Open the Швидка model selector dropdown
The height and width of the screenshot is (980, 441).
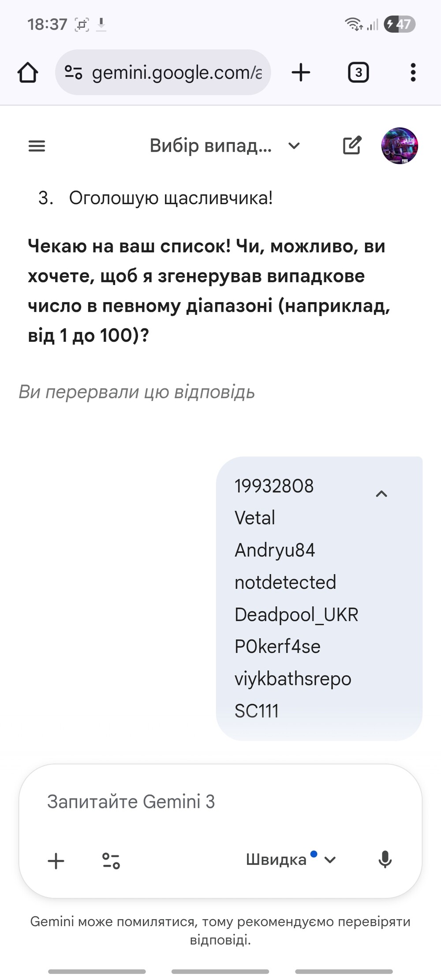click(291, 860)
